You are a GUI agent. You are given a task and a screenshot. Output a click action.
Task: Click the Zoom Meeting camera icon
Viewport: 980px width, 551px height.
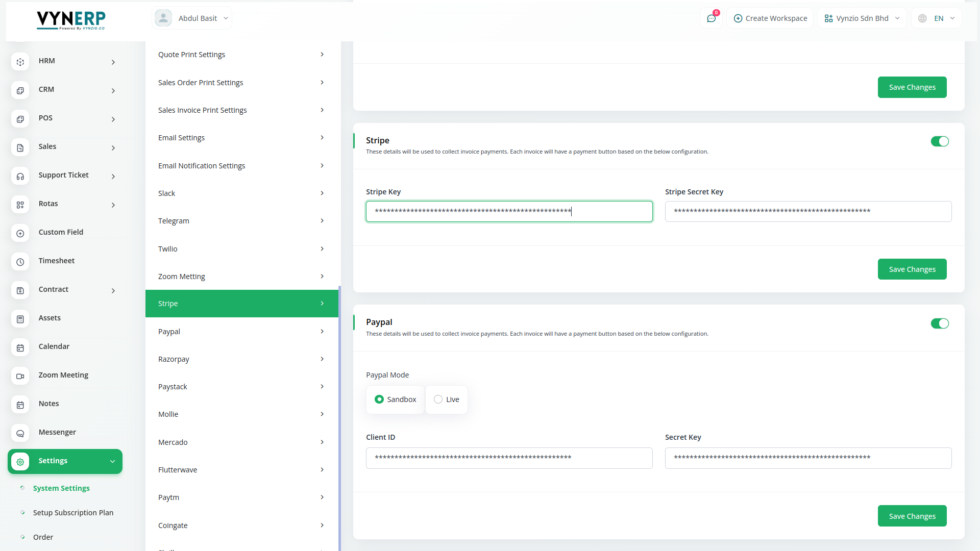coord(20,376)
